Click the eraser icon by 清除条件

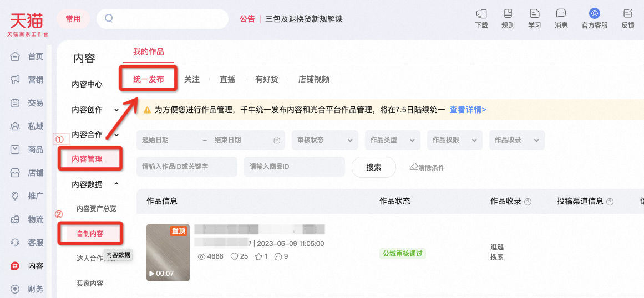coord(414,167)
